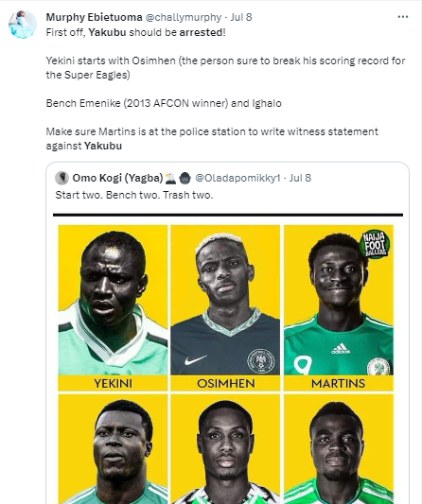The image size is (422, 504).
Task: Click Omo Kogi's small profile avatar
Action: (x=62, y=178)
